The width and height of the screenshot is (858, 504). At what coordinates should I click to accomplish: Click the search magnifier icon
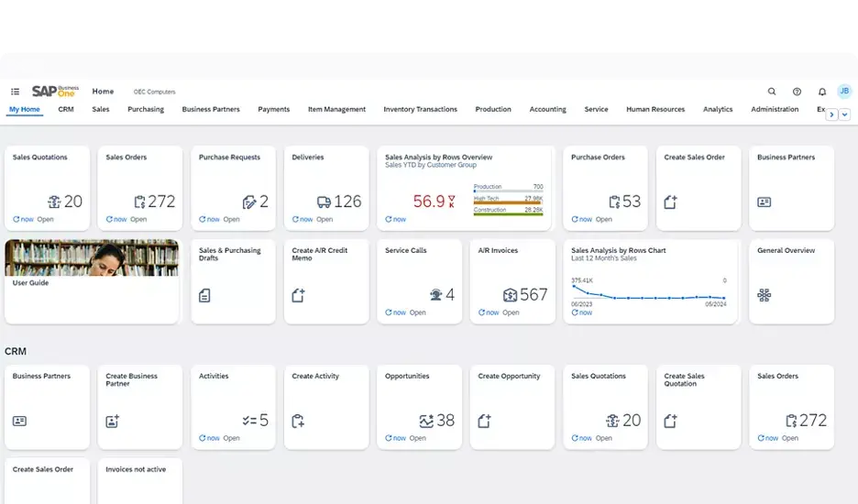772,92
